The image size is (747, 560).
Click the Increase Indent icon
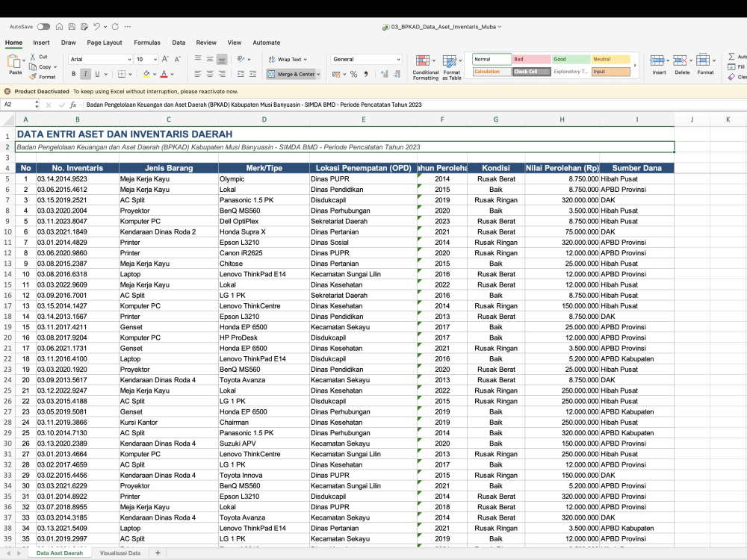(253, 74)
